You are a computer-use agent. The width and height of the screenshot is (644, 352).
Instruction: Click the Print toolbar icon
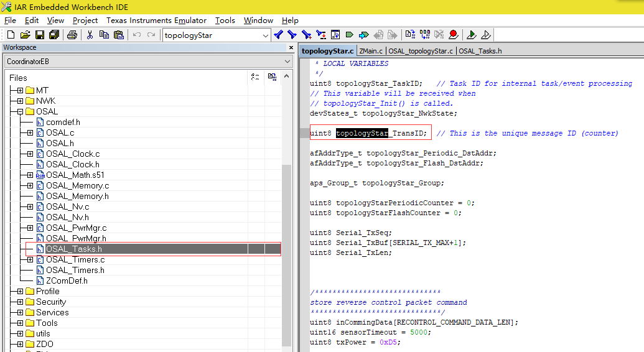point(72,35)
